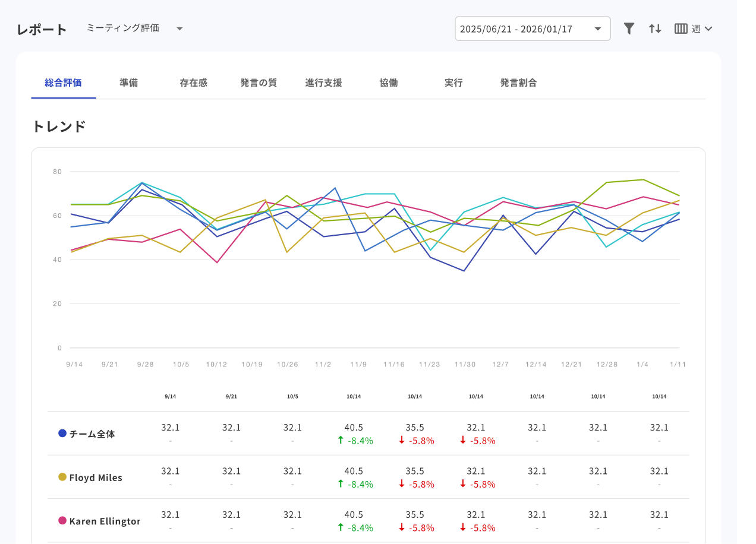Click the columns view icon
Image resolution: width=756 pixels, height=544 pixels.
pyautogui.click(x=681, y=29)
